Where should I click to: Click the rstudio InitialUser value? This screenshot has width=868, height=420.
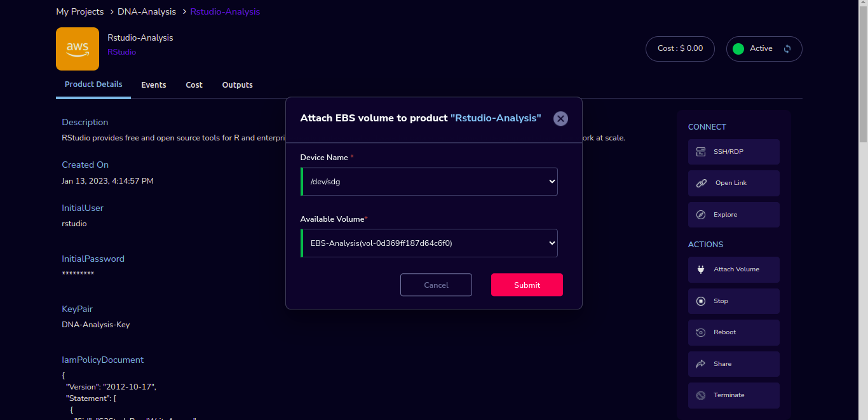74,224
